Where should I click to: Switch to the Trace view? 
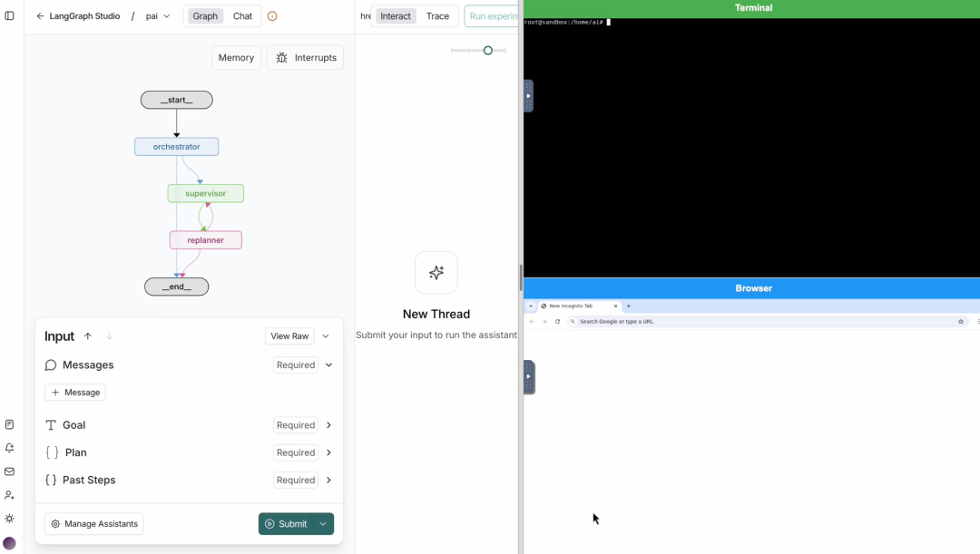[x=437, y=15]
